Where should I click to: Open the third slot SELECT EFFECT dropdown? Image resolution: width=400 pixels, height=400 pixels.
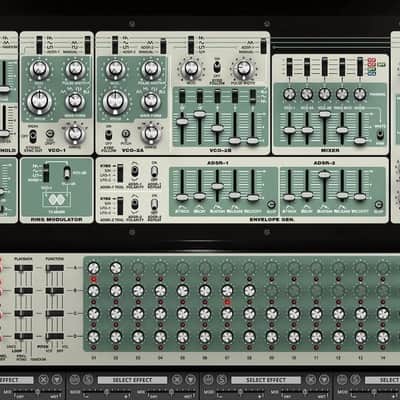(266, 380)
